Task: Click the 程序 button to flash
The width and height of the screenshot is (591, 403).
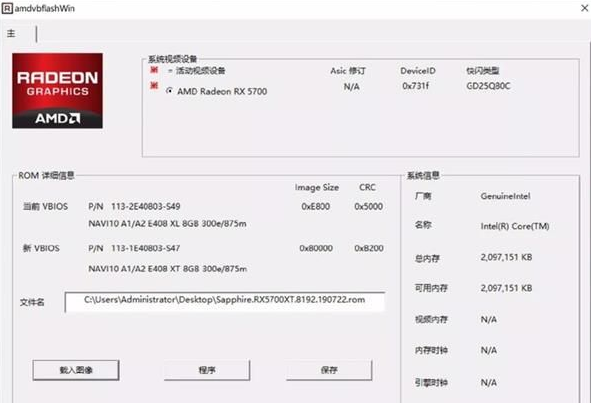Action: [x=207, y=370]
